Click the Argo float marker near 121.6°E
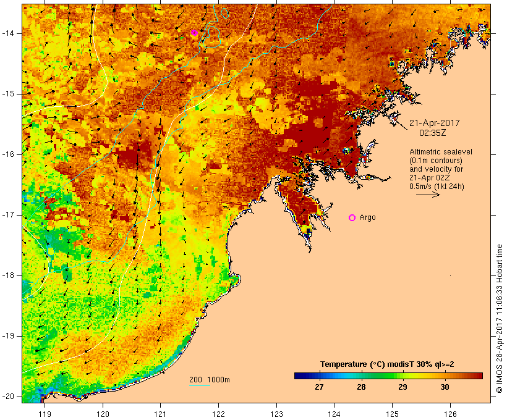This screenshot has height=420, width=507. (194, 33)
